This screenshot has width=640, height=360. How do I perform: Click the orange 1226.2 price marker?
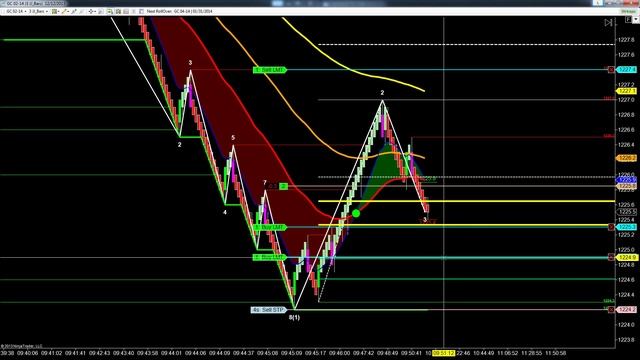click(x=627, y=158)
